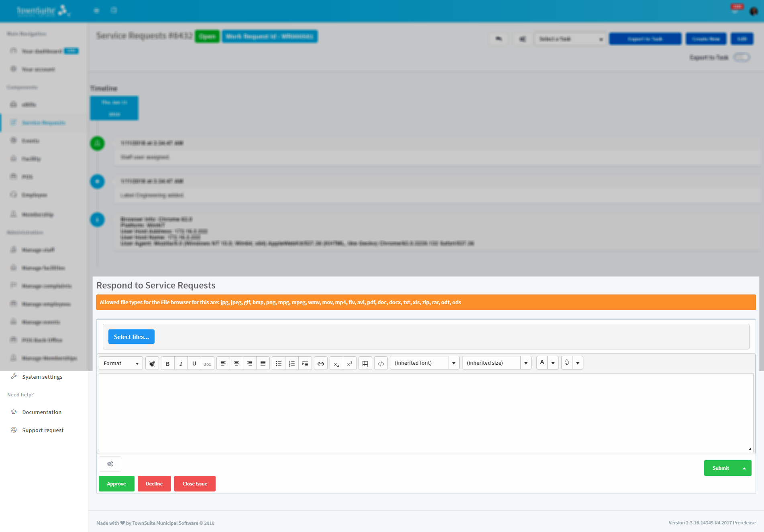Apply superscript formatting

[x=349, y=363]
